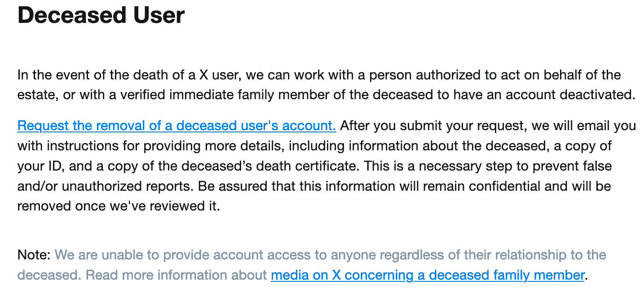Open the media on X concerning deceased link

pyautogui.click(x=428, y=275)
